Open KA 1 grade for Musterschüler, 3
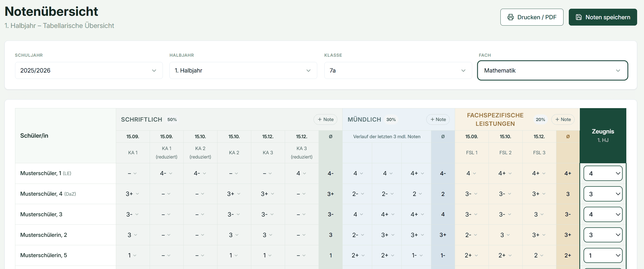Viewport: 644px width, 269px height. (132, 214)
